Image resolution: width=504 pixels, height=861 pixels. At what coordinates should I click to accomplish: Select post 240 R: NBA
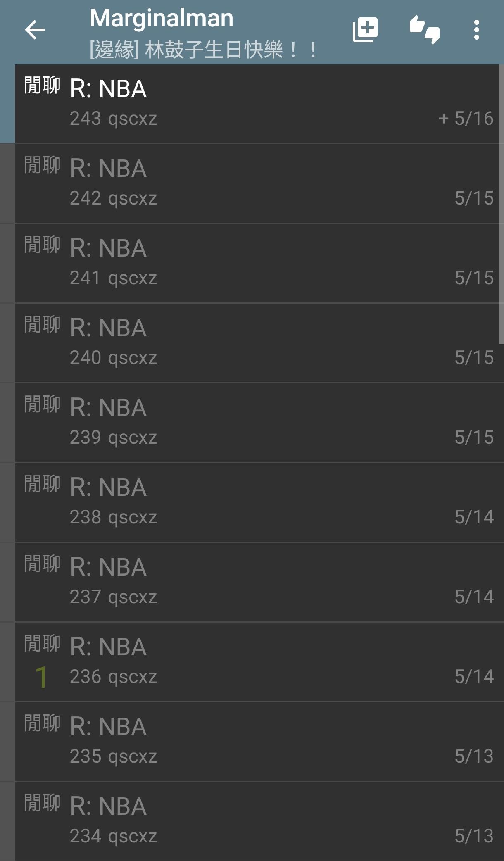(x=256, y=343)
